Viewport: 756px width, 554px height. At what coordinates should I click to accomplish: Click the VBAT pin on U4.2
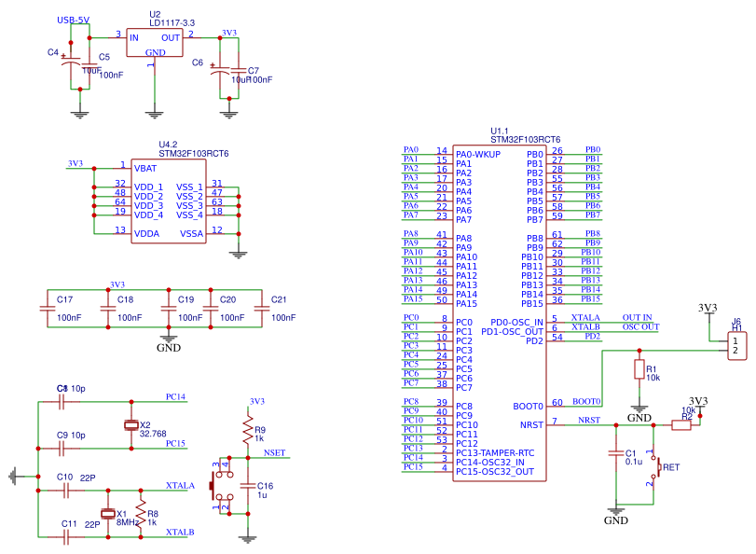pyautogui.click(x=146, y=169)
